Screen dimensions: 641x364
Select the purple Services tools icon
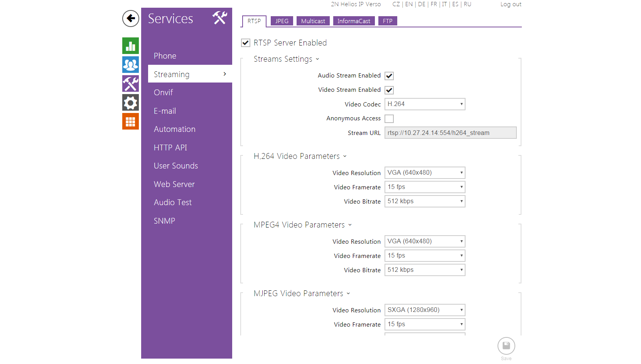pyautogui.click(x=130, y=84)
